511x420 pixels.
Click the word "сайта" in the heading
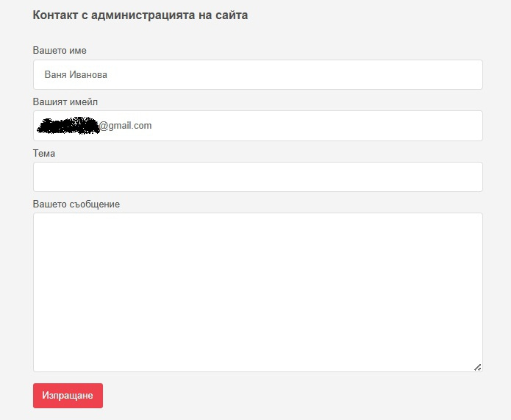pos(232,15)
